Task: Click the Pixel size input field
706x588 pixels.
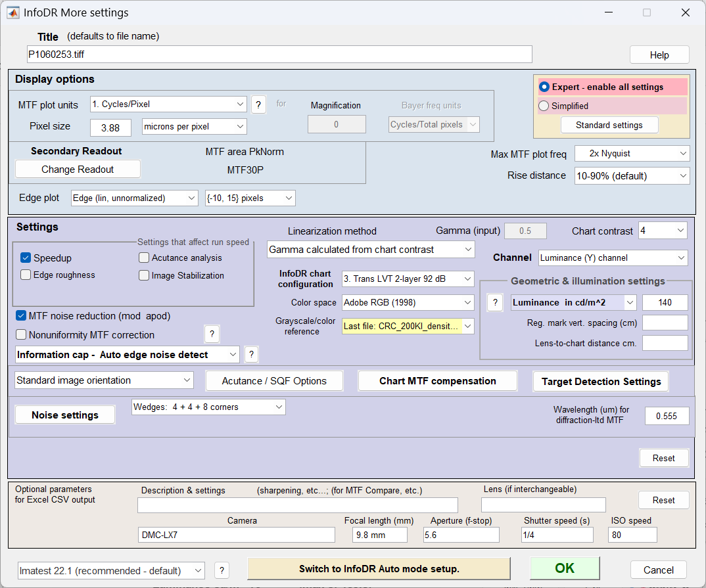Action: coord(116,127)
